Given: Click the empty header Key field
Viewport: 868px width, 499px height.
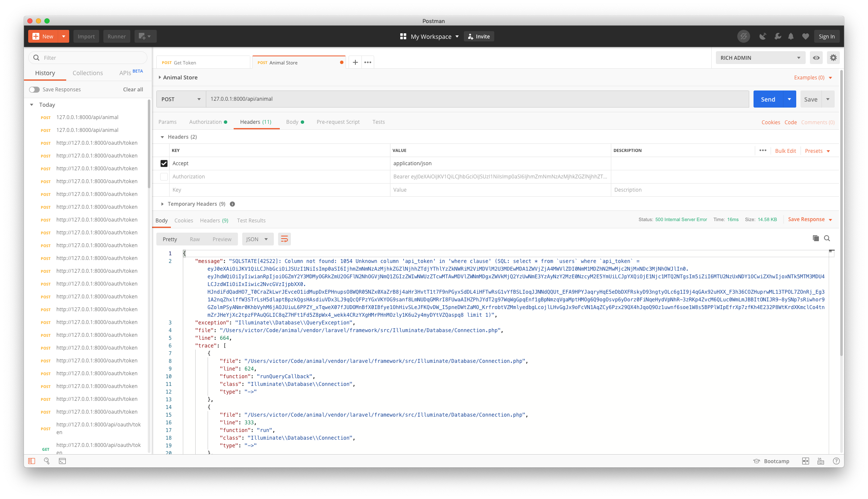Looking at the screenshot, I should (280, 190).
